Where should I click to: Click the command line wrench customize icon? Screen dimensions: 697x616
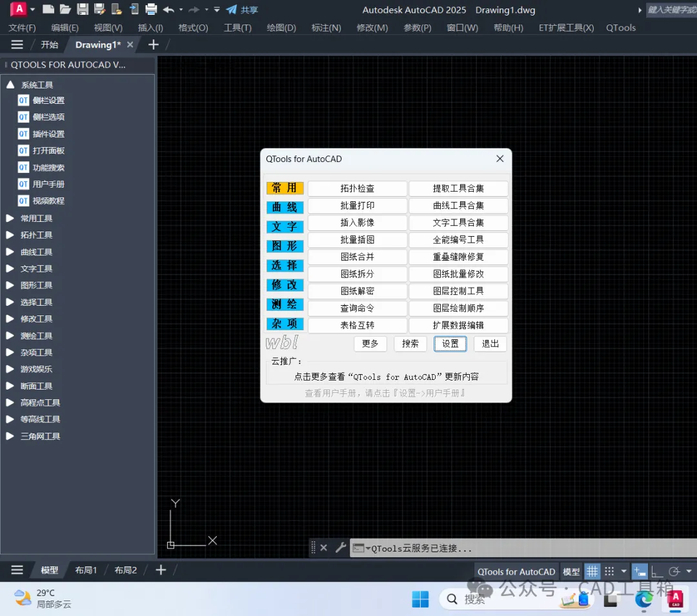coord(341,548)
